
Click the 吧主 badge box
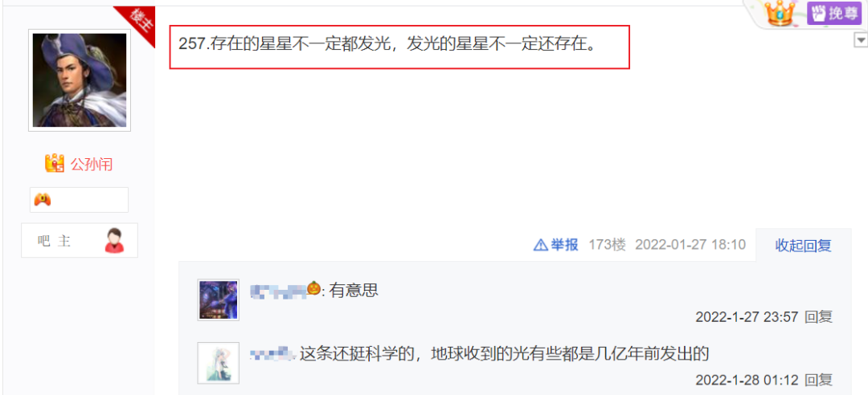coord(79,241)
